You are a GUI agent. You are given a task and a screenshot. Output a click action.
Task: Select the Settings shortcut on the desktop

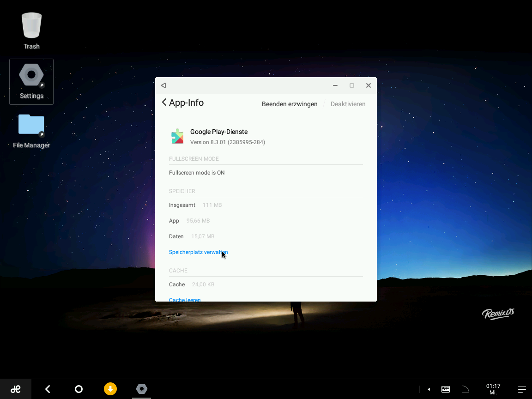point(31,75)
